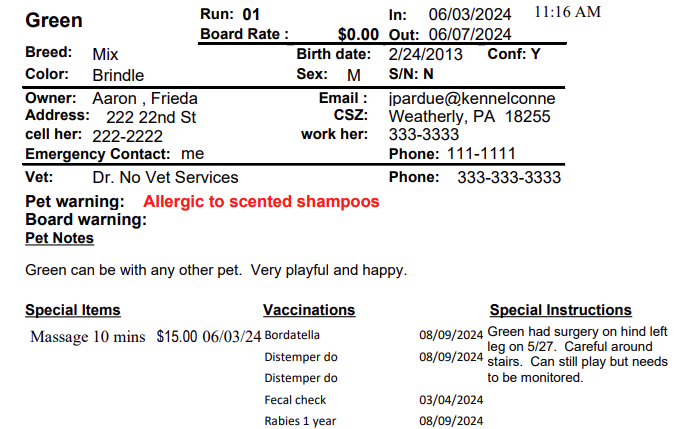Select the Bordatella vaccination entry
The width and height of the screenshot is (687, 429).
point(292,335)
